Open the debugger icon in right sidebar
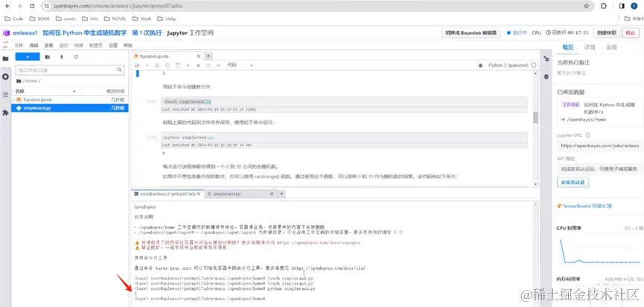 [x=546, y=77]
